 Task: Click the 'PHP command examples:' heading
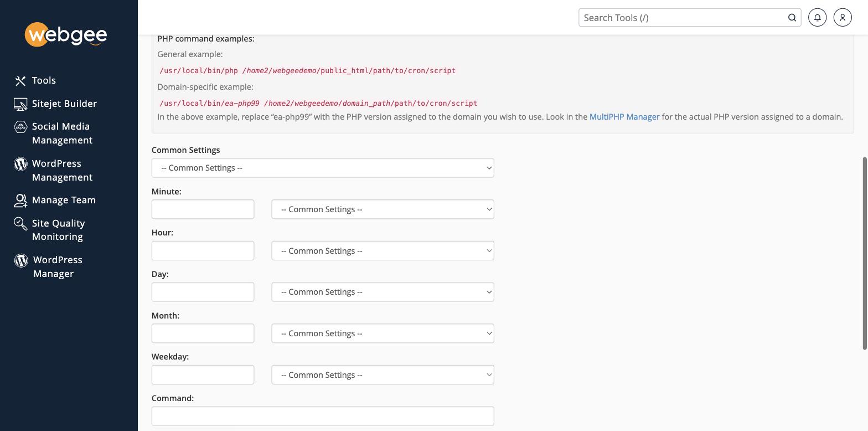(206, 39)
